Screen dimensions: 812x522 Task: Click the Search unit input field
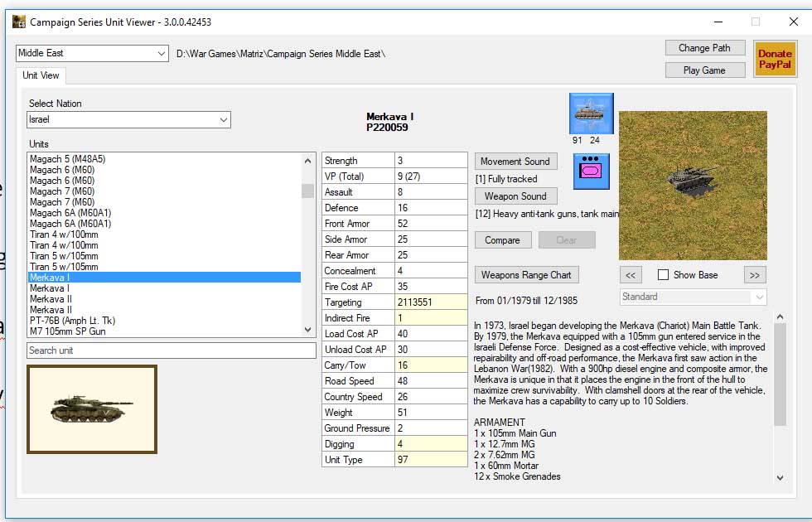[172, 350]
